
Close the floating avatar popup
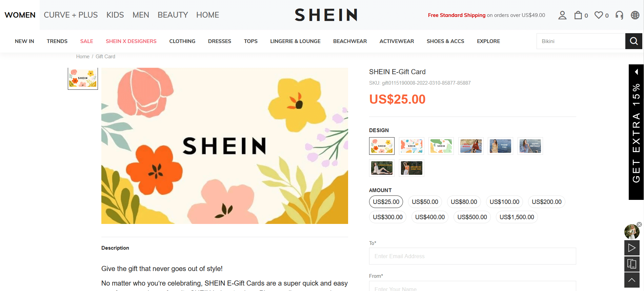[639, 224]
